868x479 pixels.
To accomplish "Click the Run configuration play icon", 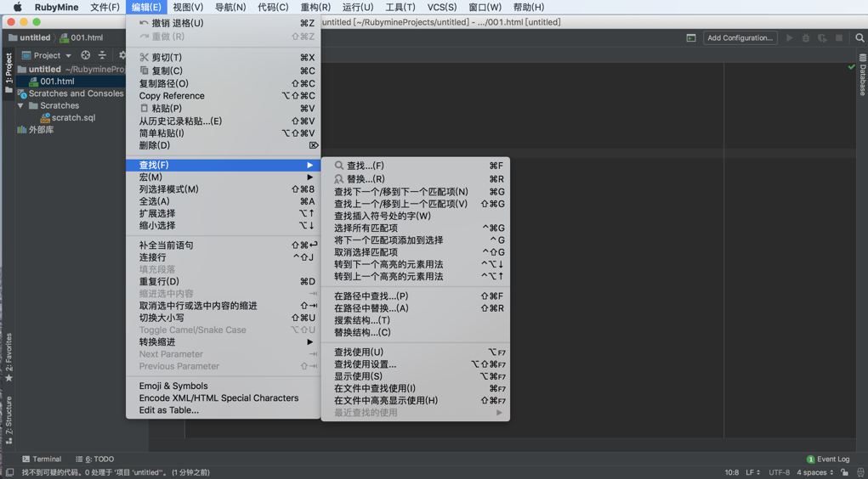I will tap(790, 37).
